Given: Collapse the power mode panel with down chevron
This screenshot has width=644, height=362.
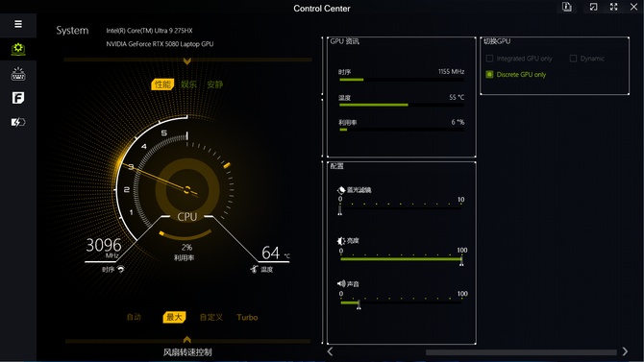Looking at the screenshot, I should (x=187, y=61).
